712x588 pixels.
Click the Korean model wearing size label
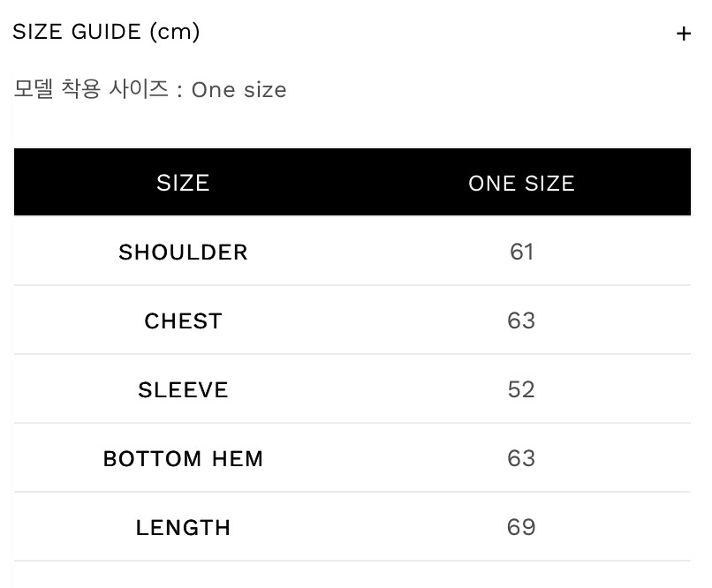click(91, 90)
